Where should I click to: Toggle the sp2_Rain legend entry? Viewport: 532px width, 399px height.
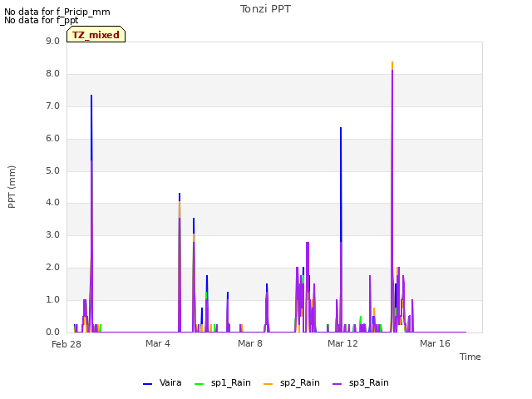292,382
